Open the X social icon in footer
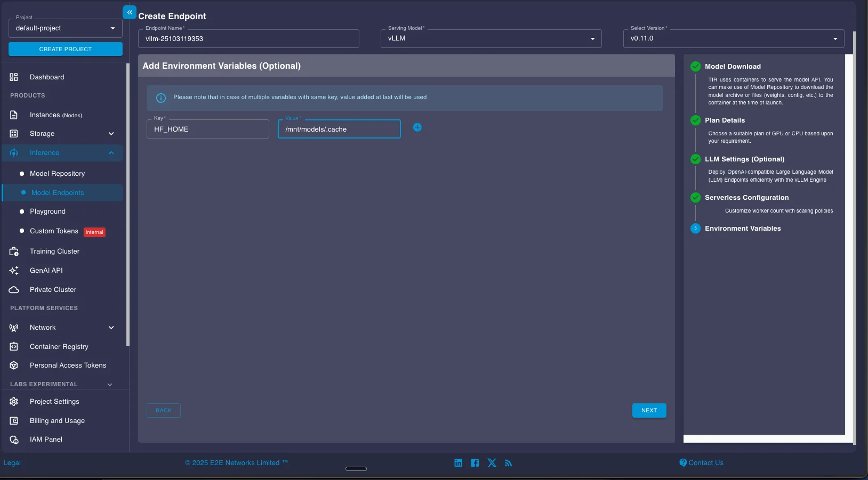 click(492, 463)
